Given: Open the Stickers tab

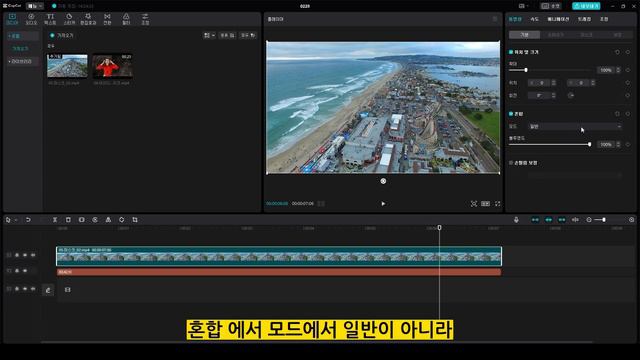Looking at the screenshot, I should pyautogui.click(x=69, y=19).
